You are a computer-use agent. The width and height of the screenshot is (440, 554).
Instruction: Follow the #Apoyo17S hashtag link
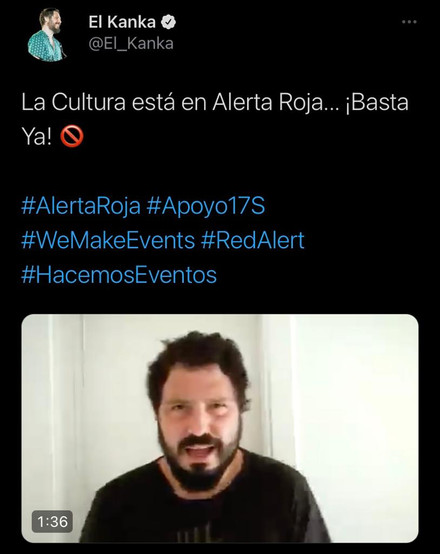pos(206,206)
